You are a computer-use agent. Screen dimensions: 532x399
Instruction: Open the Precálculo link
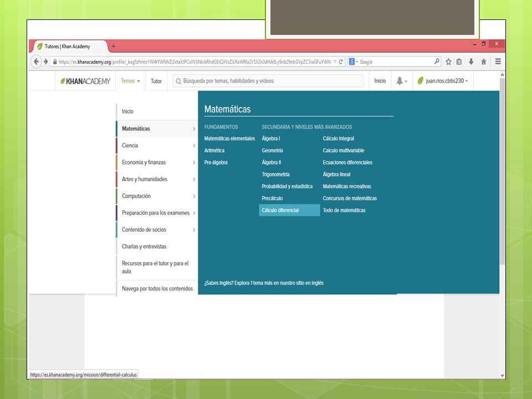(272, 198)
